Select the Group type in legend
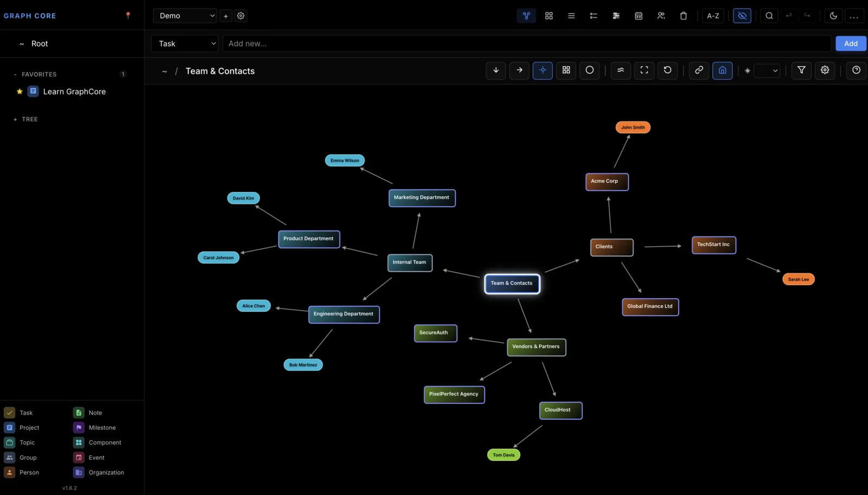 (21, 458)
